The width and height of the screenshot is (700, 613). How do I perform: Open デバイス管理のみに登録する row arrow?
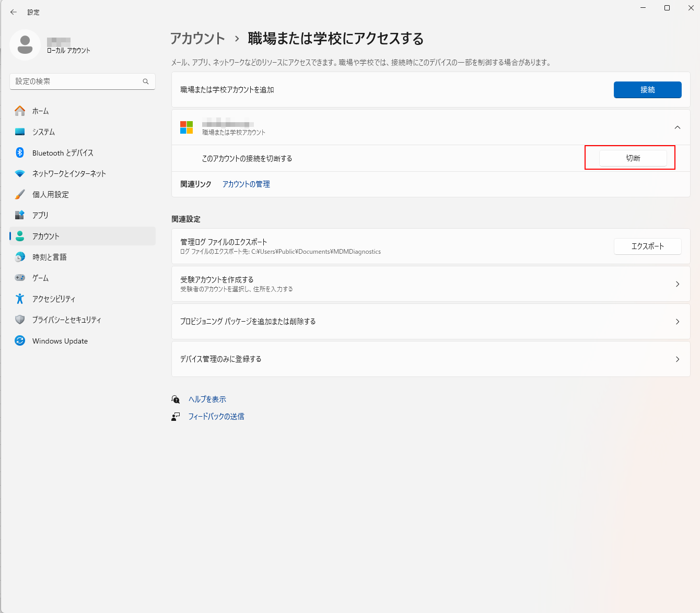pos(677,359)
